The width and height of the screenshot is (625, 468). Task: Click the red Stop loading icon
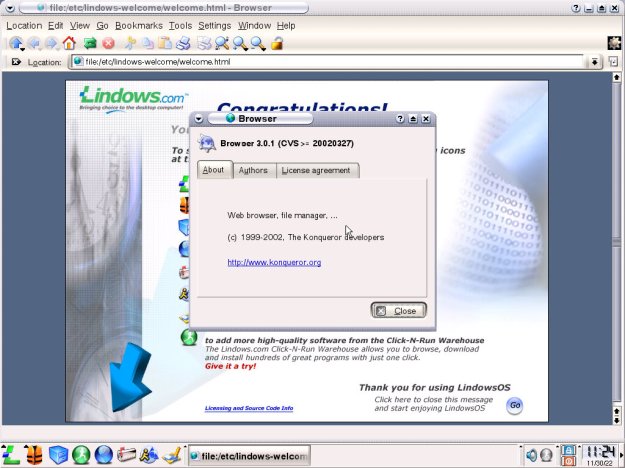tap(108, 43)
